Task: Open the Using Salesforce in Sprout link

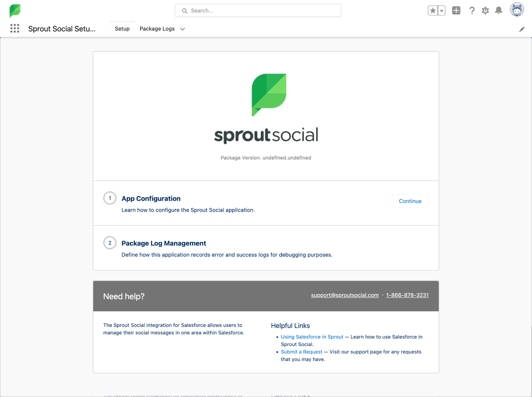Action: tap(312, 337)
